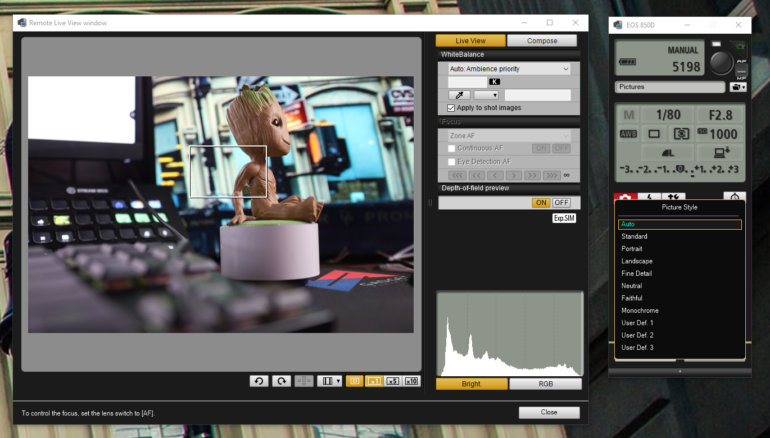Open the red camera shooting menu tab

pyautogui.click(x=625, y=197)
